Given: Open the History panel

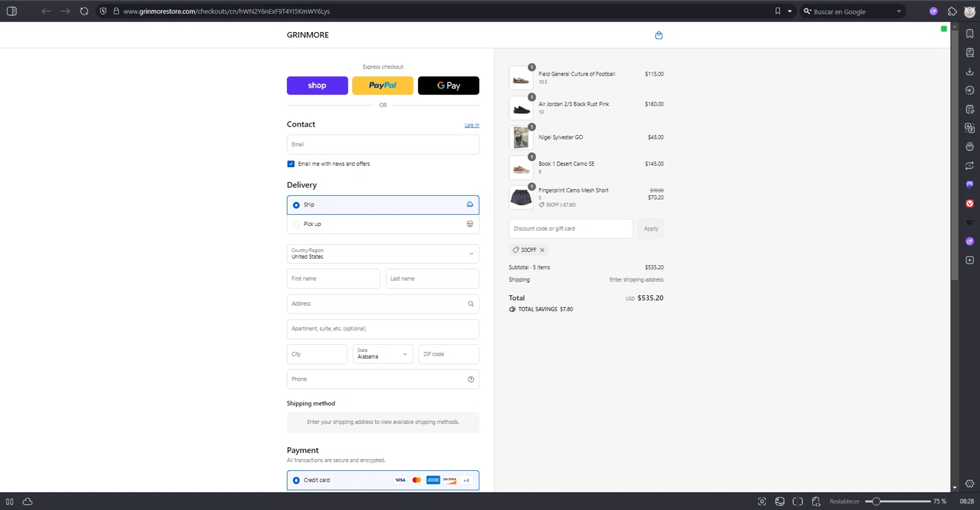Looking at the screenshot, I should [970, 91].
